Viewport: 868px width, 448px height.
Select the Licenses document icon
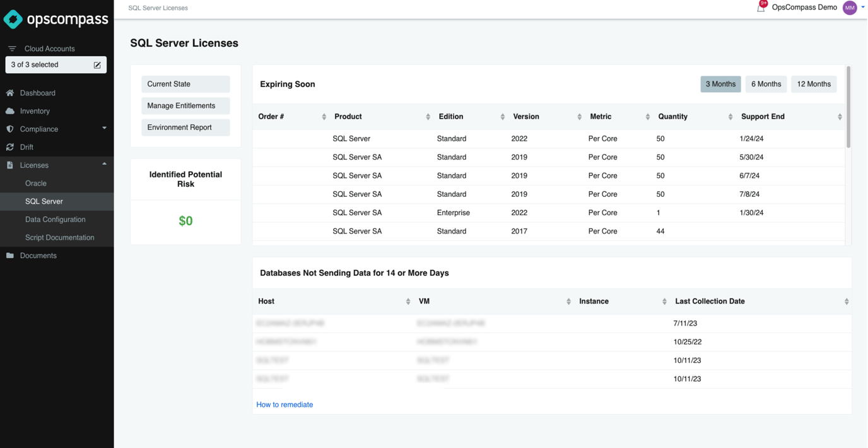click(11, 165)
